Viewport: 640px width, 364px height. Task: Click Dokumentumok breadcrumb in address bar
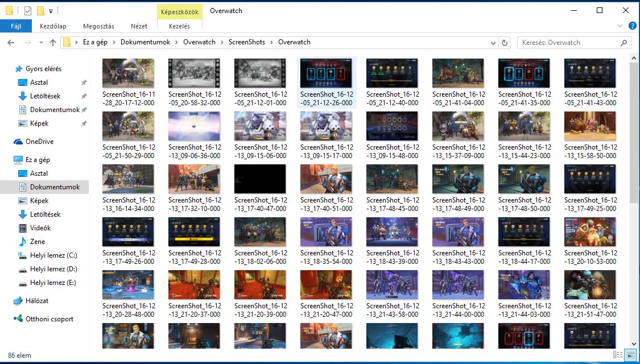pos(145,42)
